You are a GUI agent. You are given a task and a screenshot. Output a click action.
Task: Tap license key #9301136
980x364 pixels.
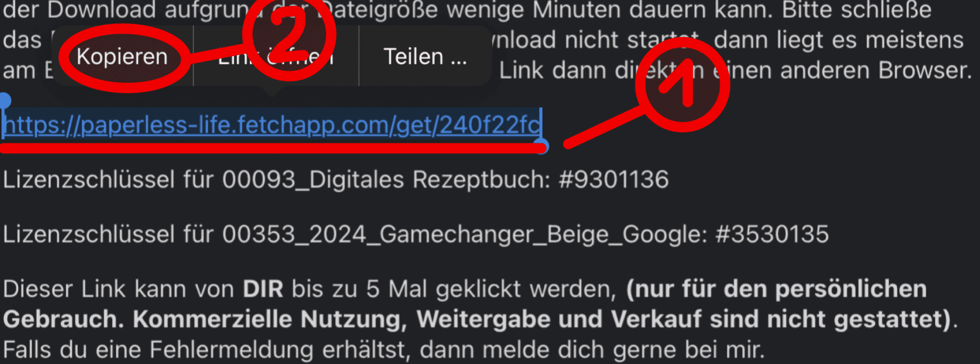pyautogui.click(x=613, y=179)
